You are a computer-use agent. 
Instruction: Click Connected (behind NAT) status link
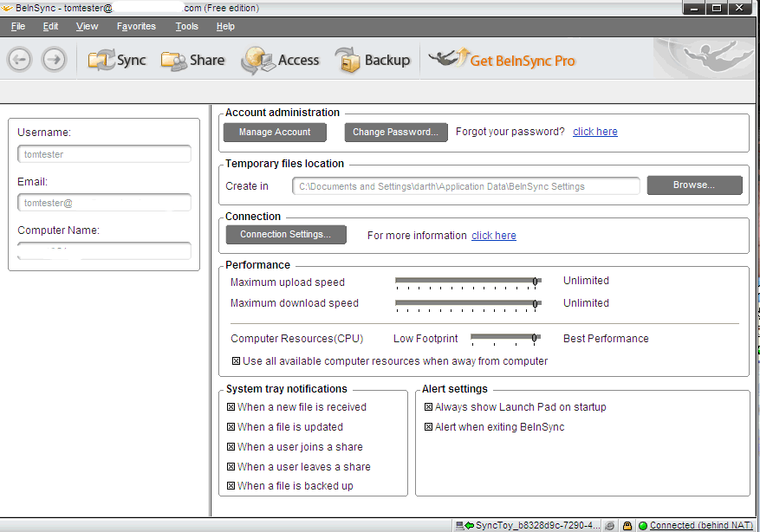tap(701, 525)
